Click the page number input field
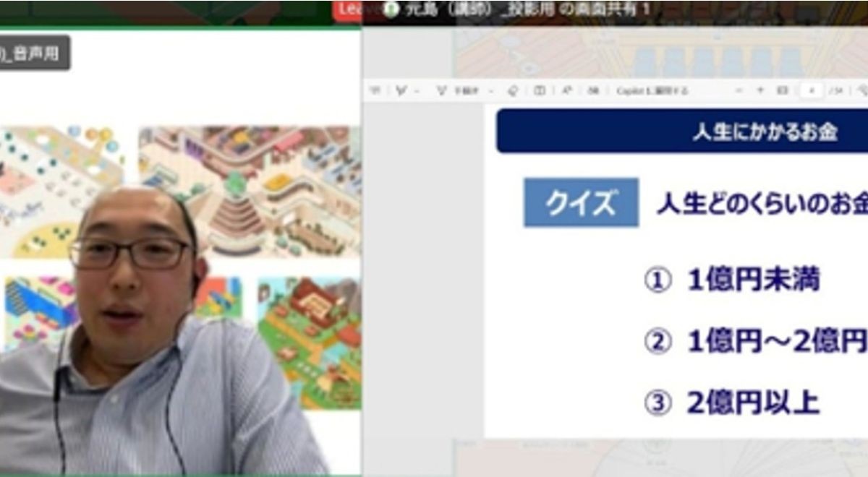868x477 pixels. [x=812, y=91]
